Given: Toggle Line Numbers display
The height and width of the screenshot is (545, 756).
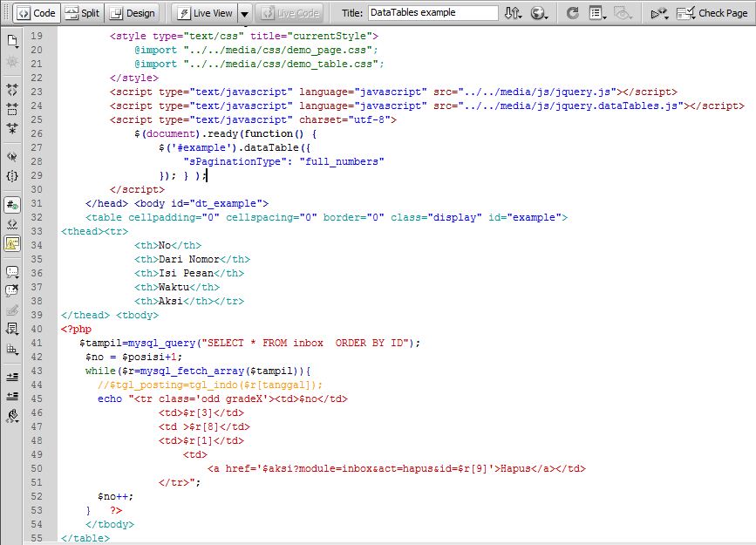Looking at the screenshot, I should click(x=12, y=205).
